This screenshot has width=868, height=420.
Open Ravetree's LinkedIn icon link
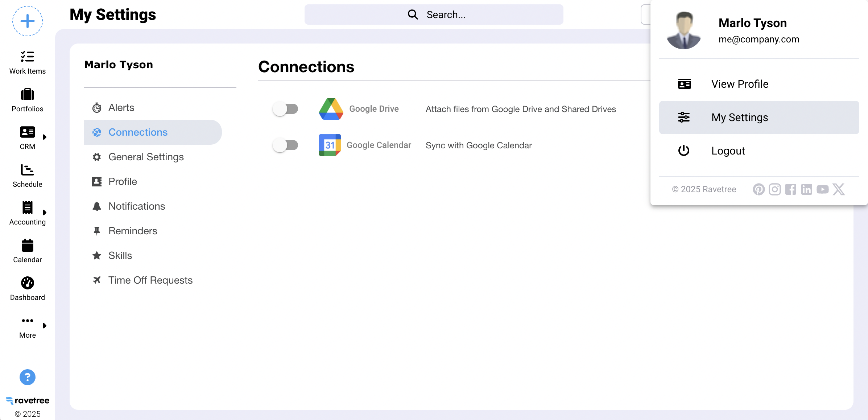[807, 189]
